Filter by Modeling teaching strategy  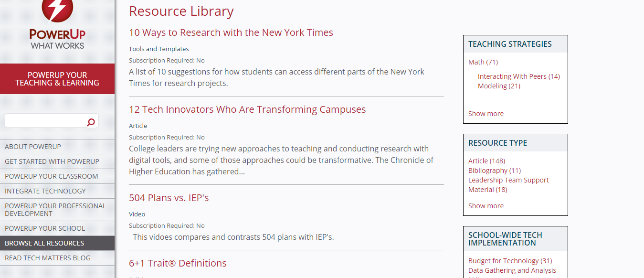click(491, 86)
